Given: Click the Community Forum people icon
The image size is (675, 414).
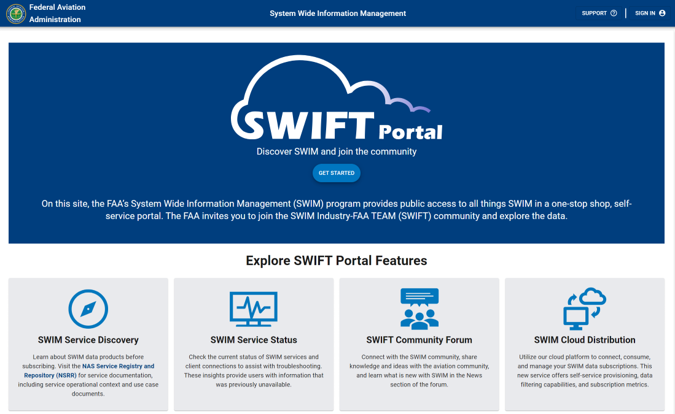Looking at the screenshot, I should [419, 309].
